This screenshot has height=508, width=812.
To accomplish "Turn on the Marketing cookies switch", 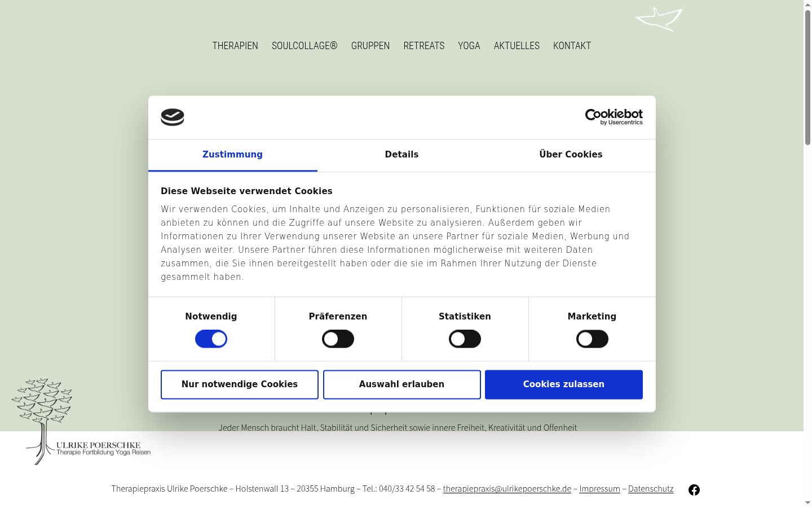I will (592, 339).
